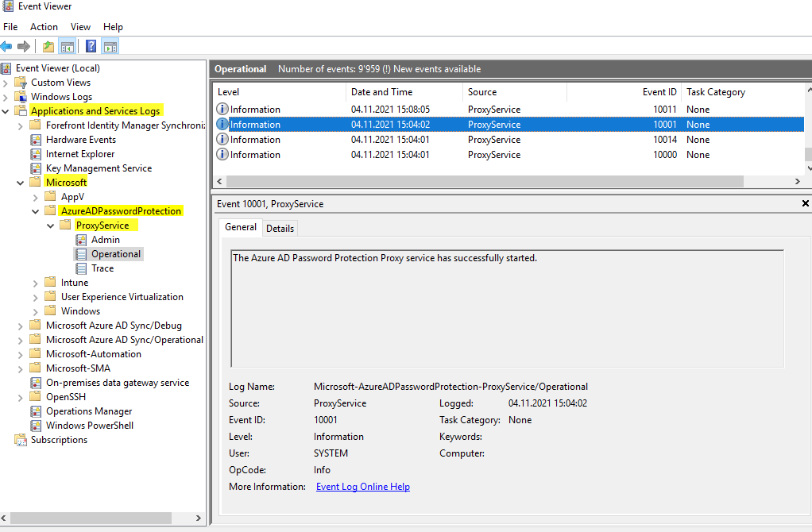Viewport: 812px width, 532px height.
Task: Click the info icon of event 10000 row
Action: 222,155
